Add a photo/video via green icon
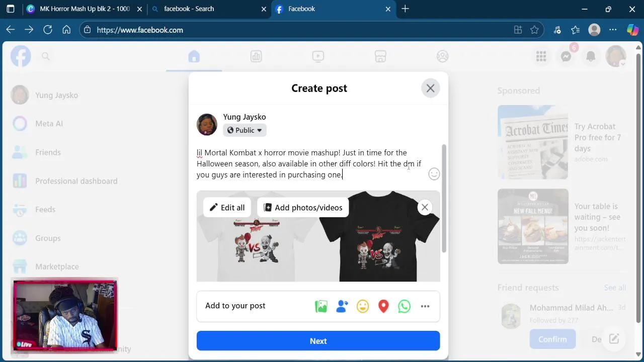644x362 pixels. 321,306
